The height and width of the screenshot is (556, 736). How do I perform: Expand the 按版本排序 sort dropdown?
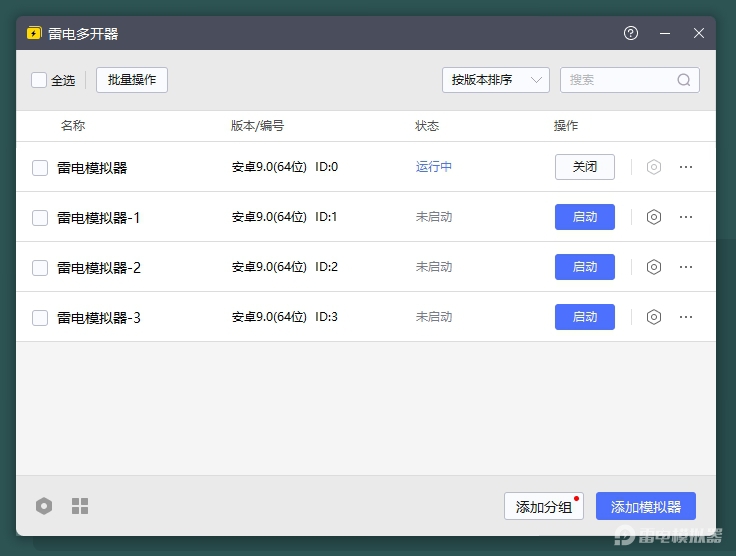click(x=496, y=80)
